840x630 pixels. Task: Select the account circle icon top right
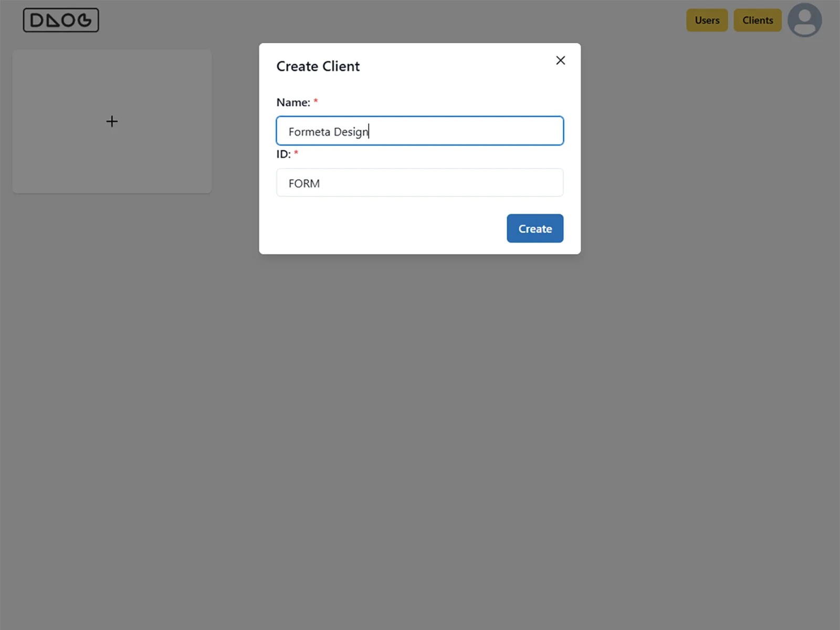coord(804,20)
